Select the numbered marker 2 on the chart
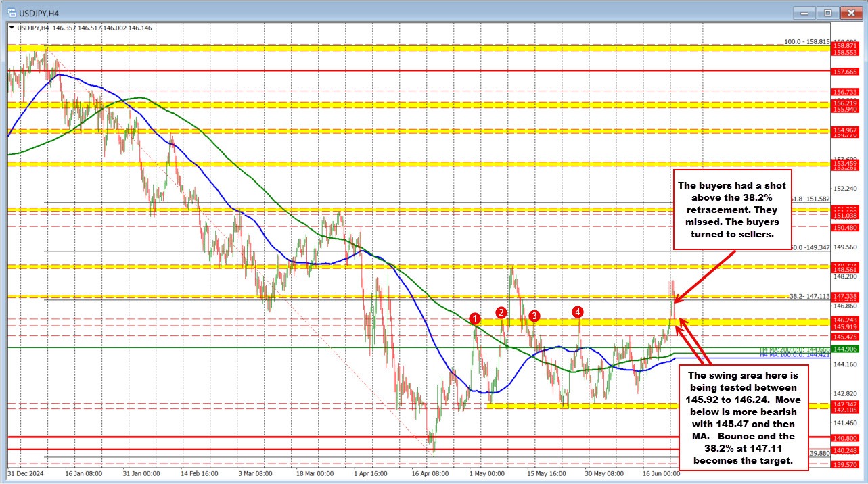 click(501, 312)
